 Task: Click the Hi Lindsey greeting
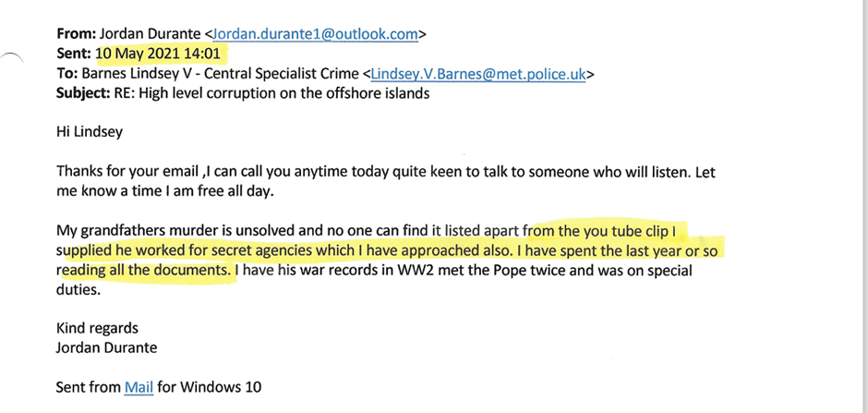pos(90,132)
